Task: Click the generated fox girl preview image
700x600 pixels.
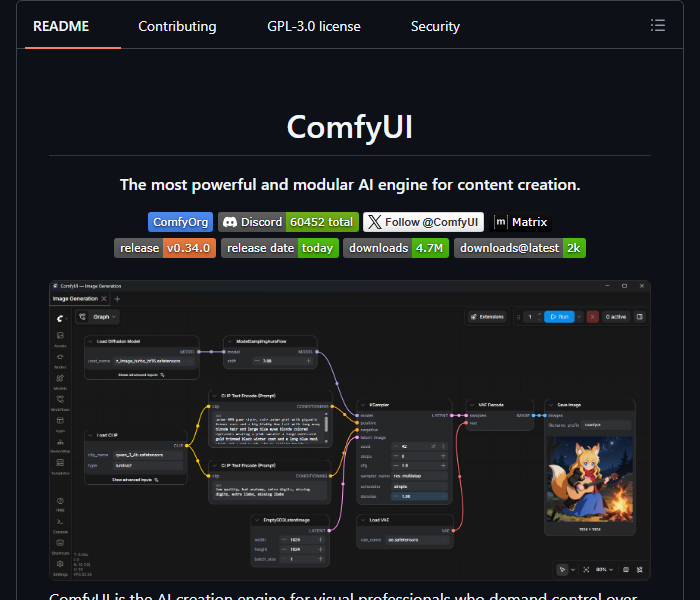Action: point(590,479)
